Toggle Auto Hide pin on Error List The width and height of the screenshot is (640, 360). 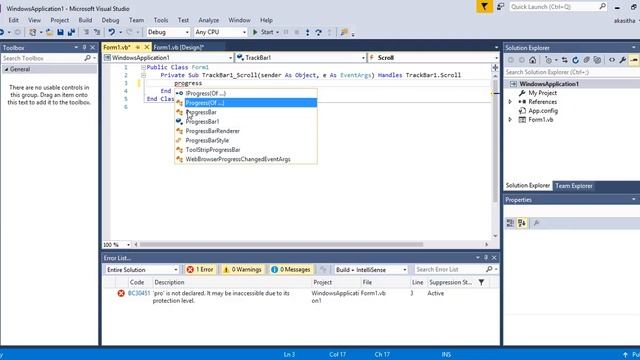[x=486, y=258]
